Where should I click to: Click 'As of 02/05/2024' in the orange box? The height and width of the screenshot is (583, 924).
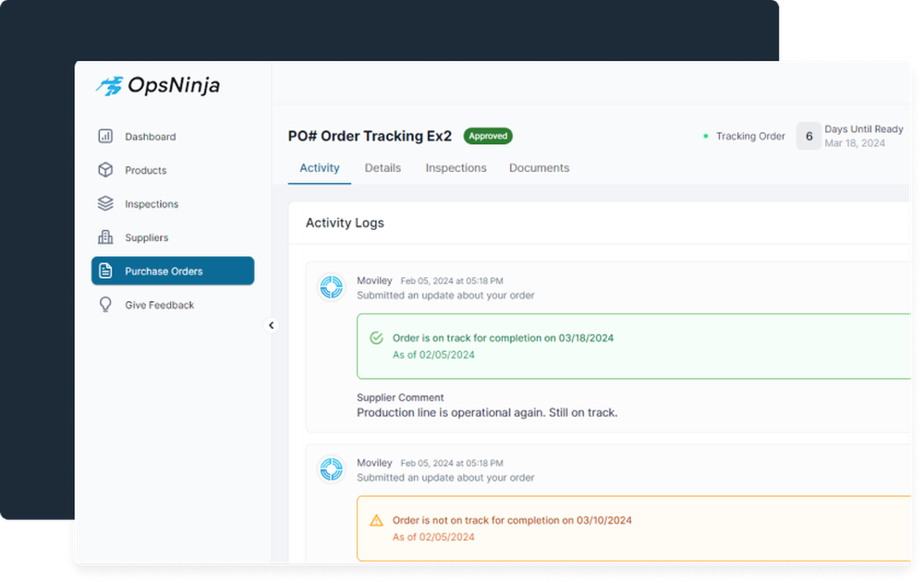433,537
